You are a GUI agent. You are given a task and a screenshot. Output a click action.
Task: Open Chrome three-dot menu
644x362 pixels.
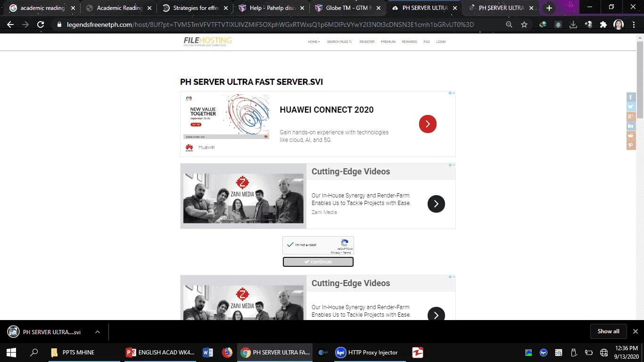tap(634, 25)
